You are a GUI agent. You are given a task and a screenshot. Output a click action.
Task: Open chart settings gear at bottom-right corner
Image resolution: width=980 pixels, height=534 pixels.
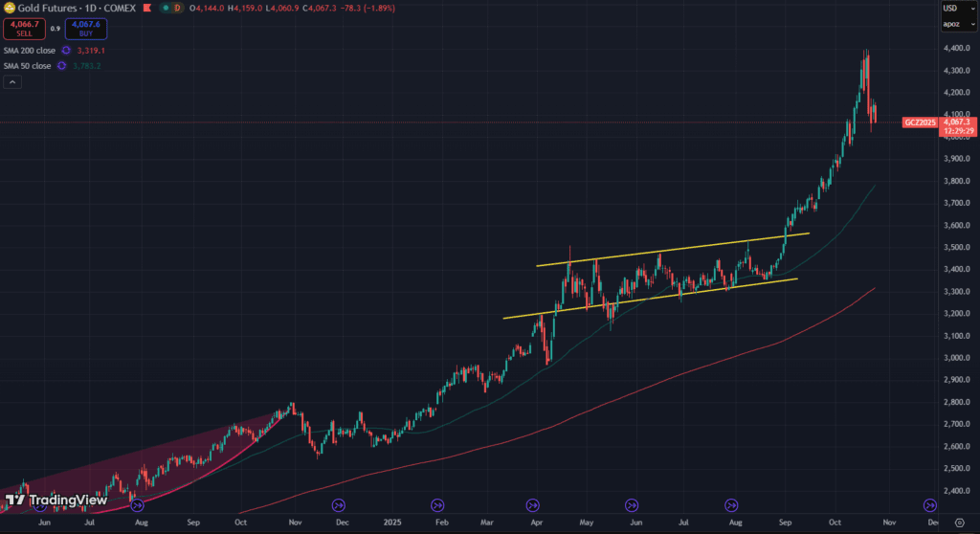pos(959,524)
